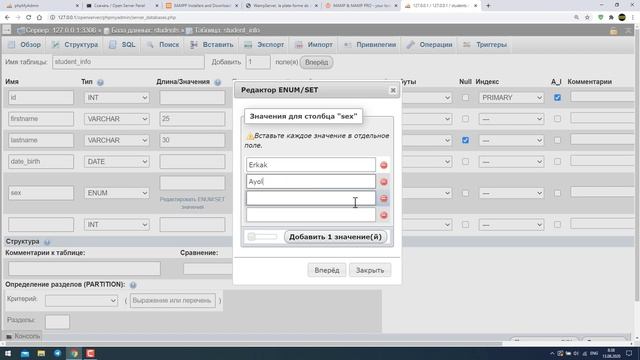This screenshot has height=360, width=640.
Task: Open File Explorer from taskbar
Action: (x=41, y=353)
